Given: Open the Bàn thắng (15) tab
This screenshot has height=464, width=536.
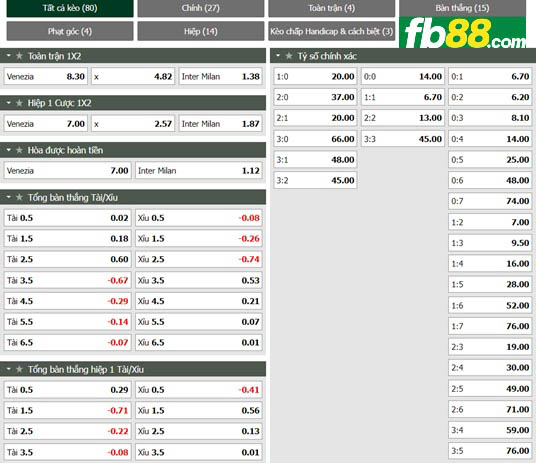Looking at the screenshot, I should click(x=462, y=8).
